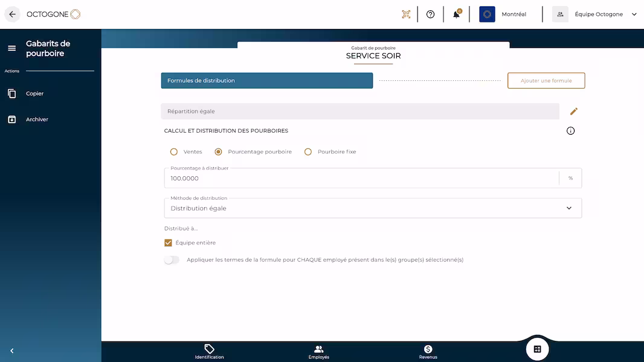Image resolution: width=644 pixels, height=362 pixels.
Task: Open the notifications bell
Action: tap(456, 13)
